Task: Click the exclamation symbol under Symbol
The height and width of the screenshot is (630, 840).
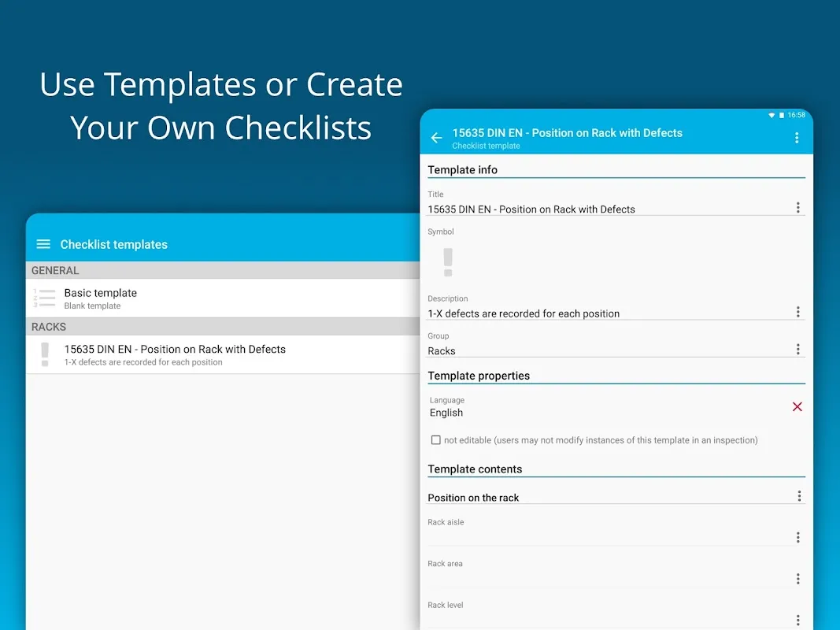Action: (448, 262)
